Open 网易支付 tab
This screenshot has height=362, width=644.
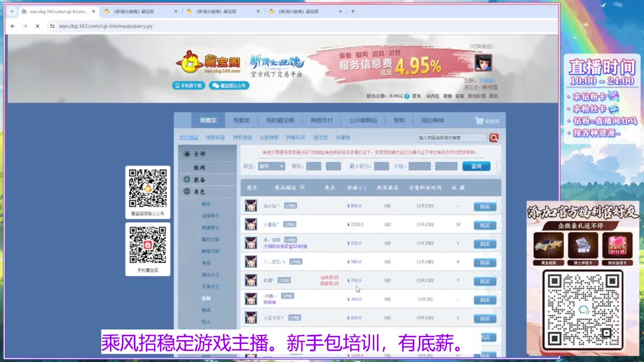pos(321,120)
